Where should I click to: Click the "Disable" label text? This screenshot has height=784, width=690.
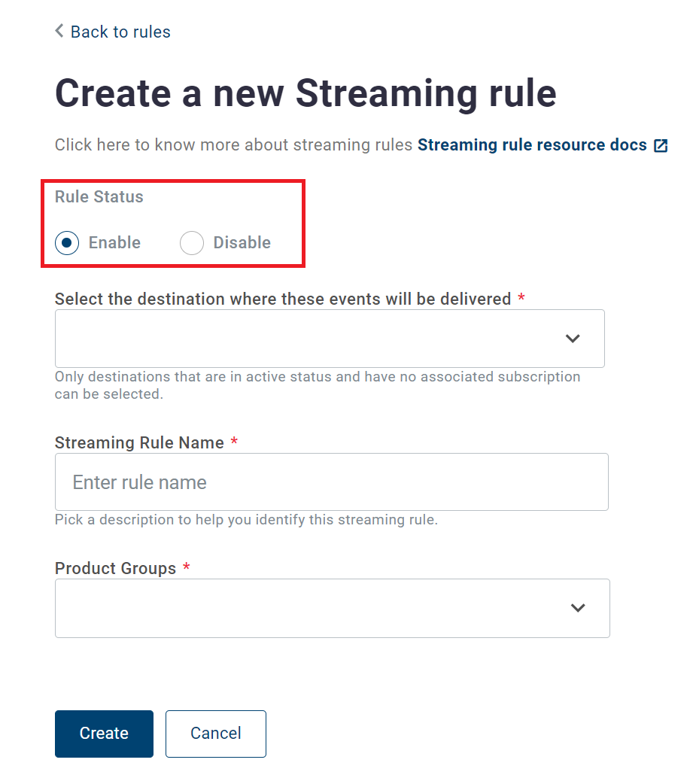(x=242, y=243)
